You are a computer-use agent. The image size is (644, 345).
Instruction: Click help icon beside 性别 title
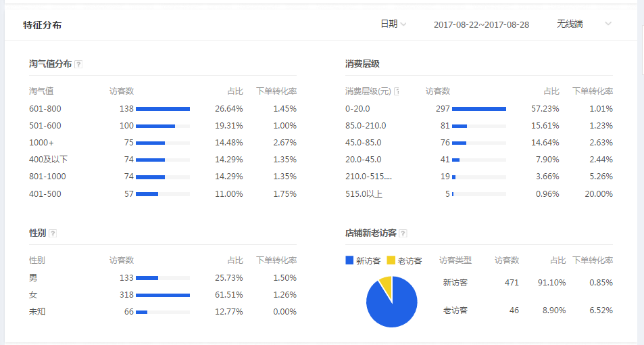point(53,233)
